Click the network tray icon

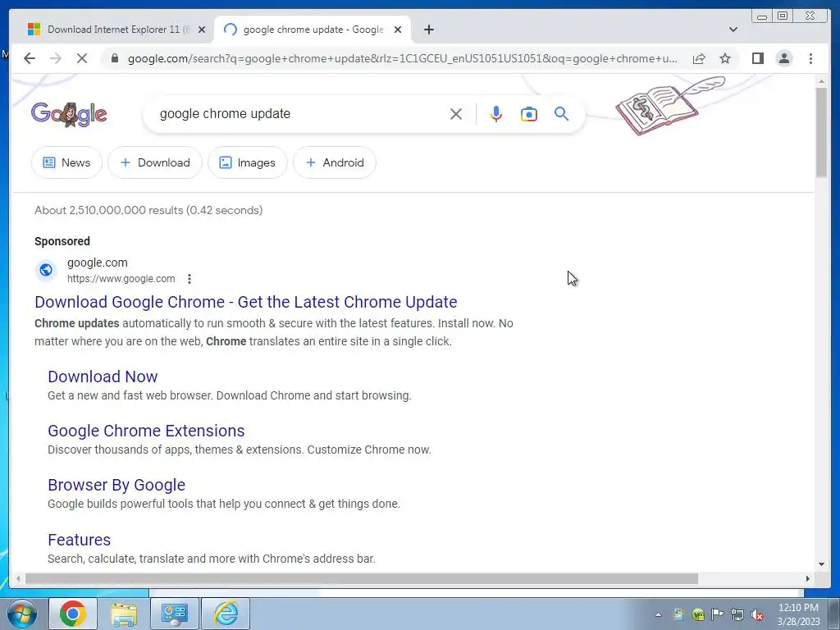[x=737, y=614]
